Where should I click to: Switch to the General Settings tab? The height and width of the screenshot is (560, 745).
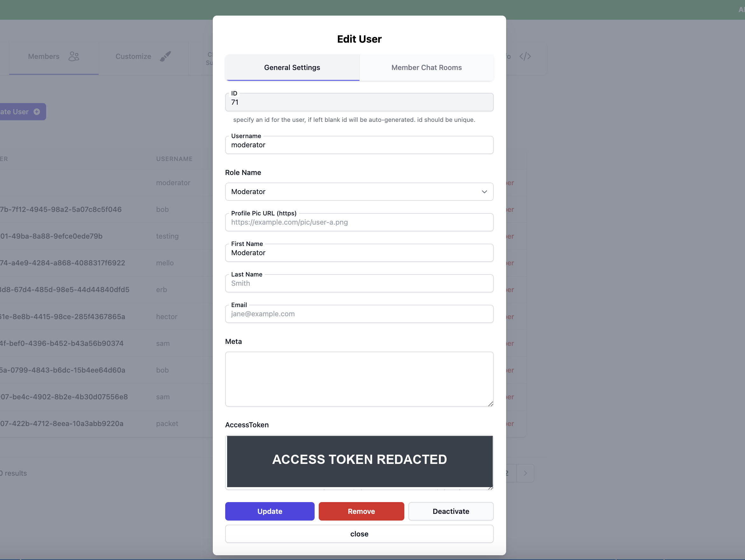tap(292, 67)
